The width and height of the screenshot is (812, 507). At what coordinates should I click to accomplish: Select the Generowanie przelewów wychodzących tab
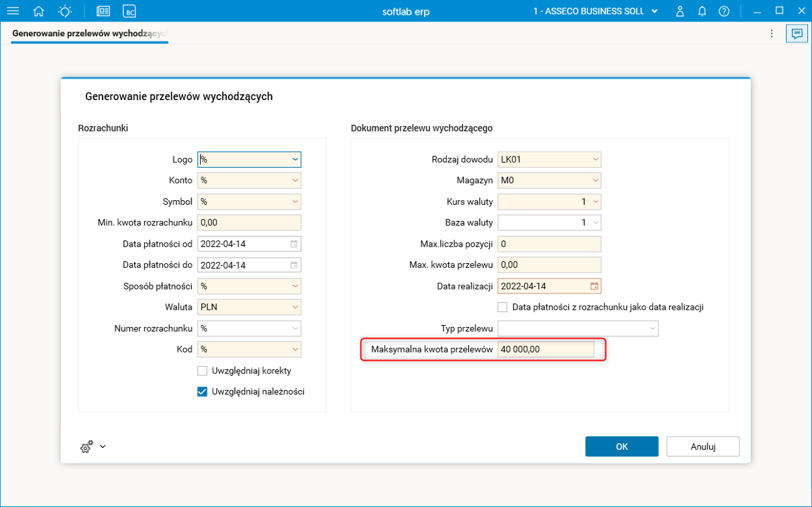[x=89, y=34]
